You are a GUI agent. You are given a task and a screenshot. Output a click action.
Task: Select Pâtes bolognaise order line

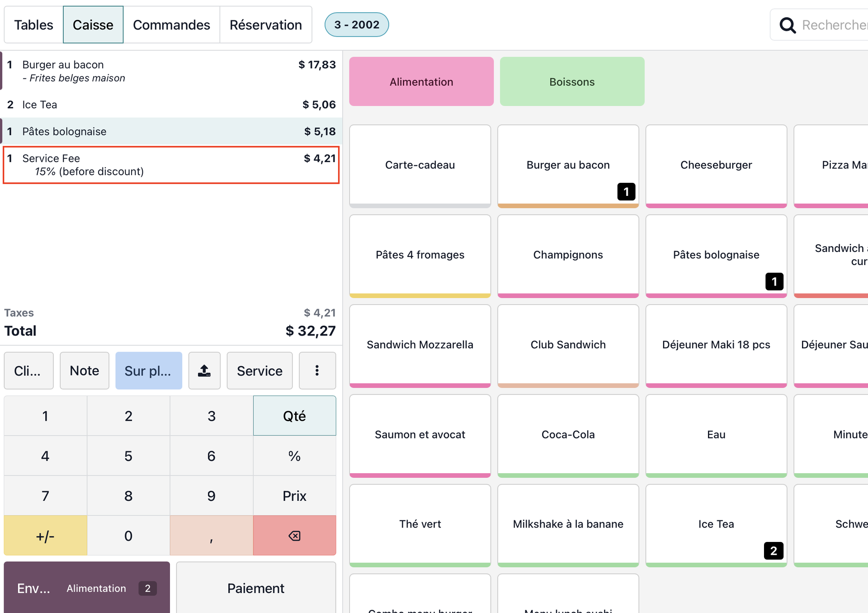[171, 132]
